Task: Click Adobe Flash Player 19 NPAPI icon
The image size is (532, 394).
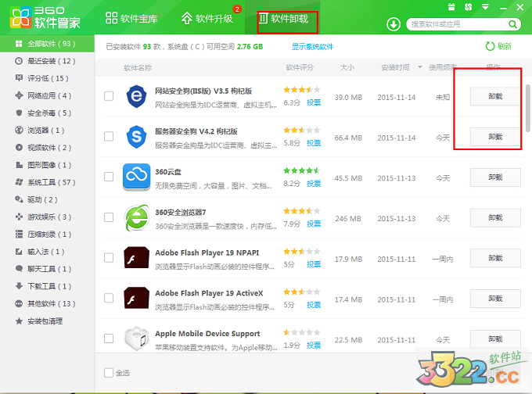Action: pos(136,258)
